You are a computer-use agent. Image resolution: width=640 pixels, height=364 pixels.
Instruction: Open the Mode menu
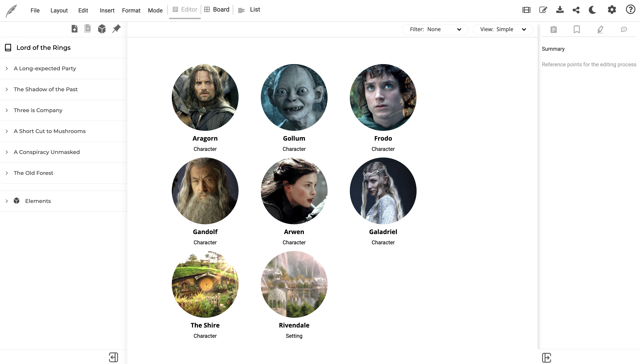point(155,10)
